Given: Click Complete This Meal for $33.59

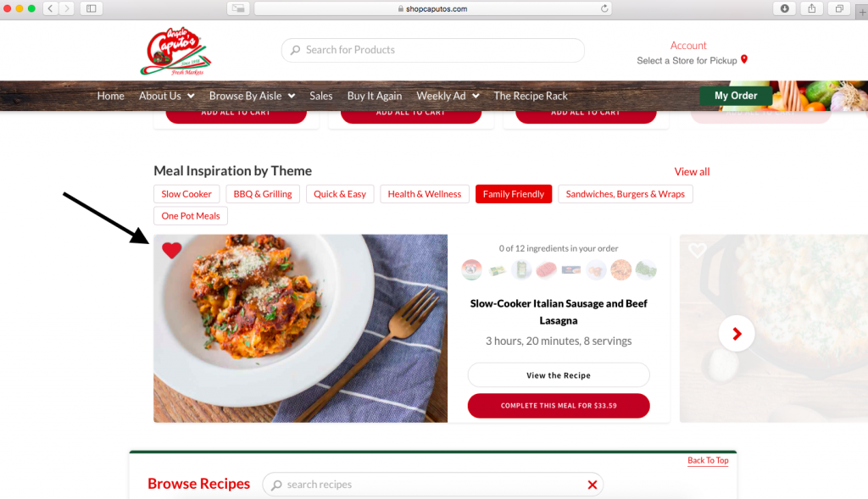Looking at the screenshot, I should click(x=559, y=406).
